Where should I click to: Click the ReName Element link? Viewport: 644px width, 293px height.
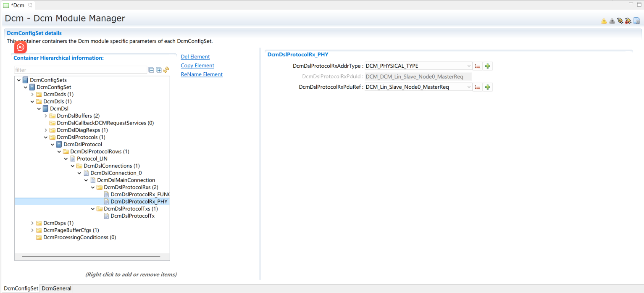(201, 74)
